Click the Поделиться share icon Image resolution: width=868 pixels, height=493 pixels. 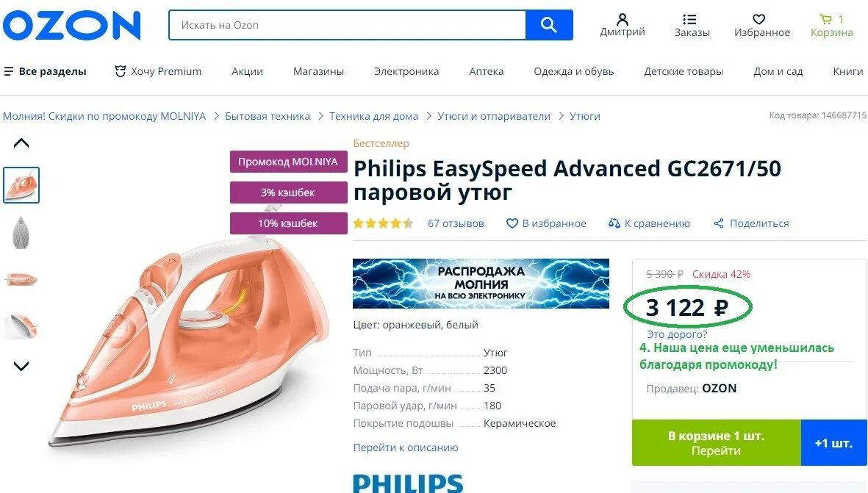719,223
